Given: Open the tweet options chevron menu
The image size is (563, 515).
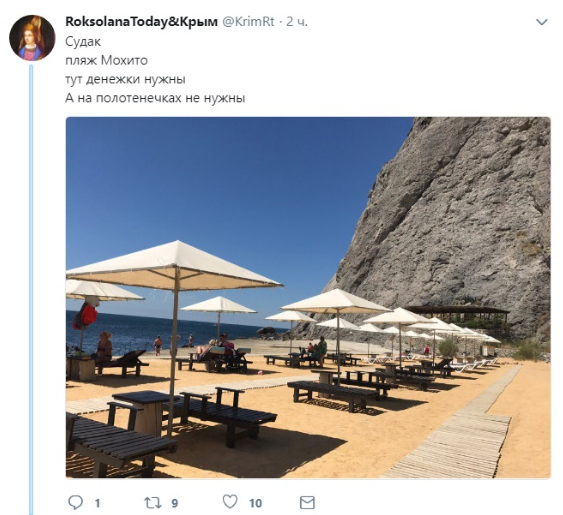Looking at the screenshot, I should 542,22.
